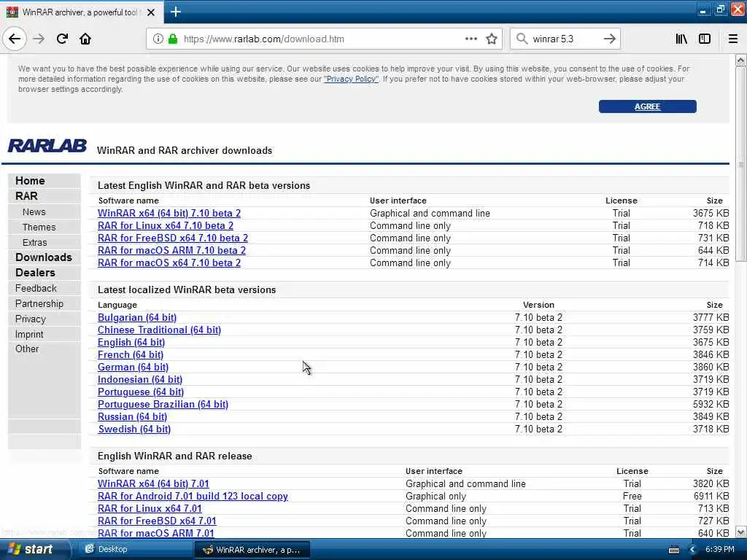Open Partnership sidebar item

coord(39,303)
